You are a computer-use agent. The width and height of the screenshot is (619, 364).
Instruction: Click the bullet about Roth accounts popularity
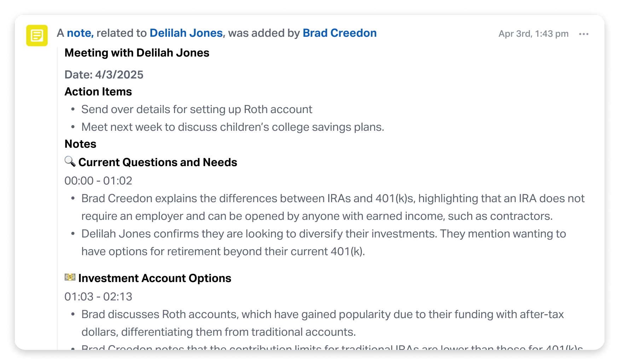click(323, 323)
